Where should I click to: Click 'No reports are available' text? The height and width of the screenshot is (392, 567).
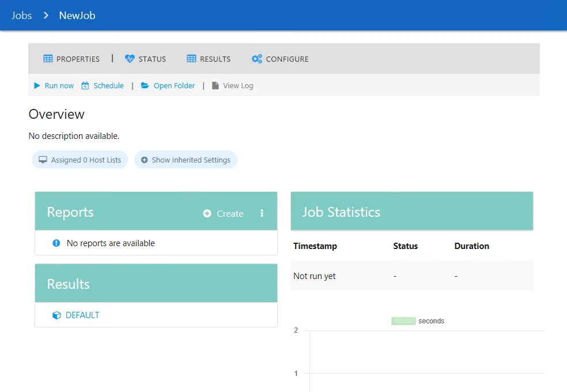click(x=111, y=243)
